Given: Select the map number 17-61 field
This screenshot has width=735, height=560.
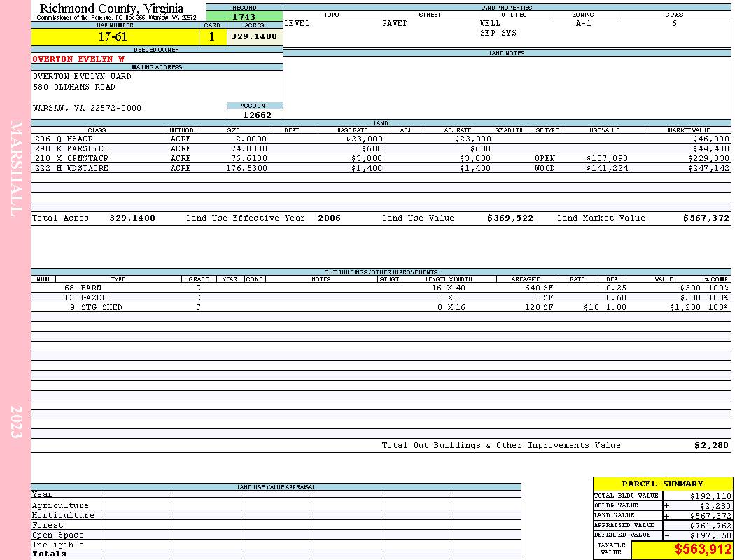Looking at the screenshot, I should click(x=115, y=36).
